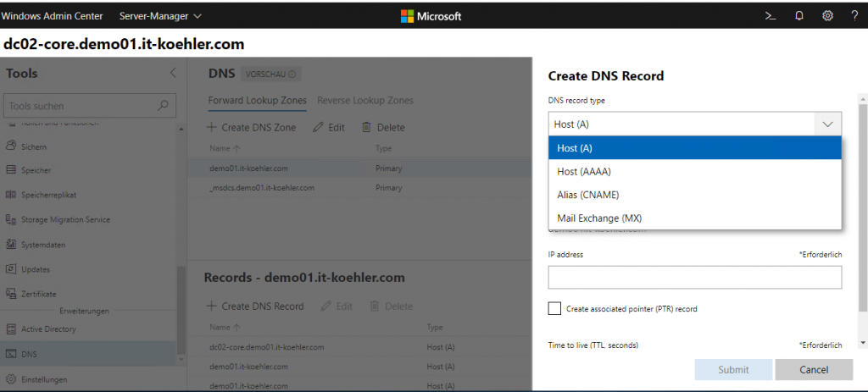Click Create DNS Record in Records toolbar
This screenshot has height=392, width=868.
coord(254,306)
